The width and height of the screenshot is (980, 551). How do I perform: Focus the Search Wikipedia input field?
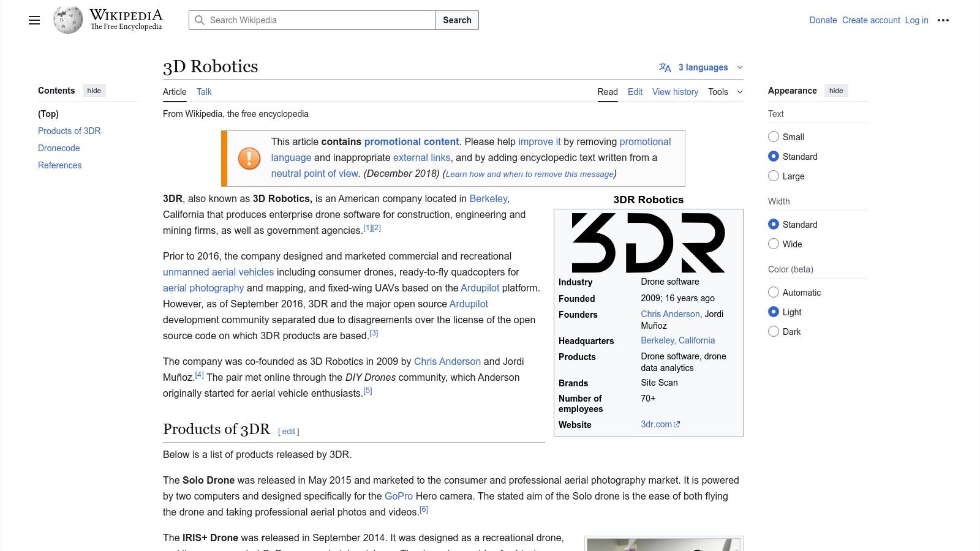tap(312, 20)
